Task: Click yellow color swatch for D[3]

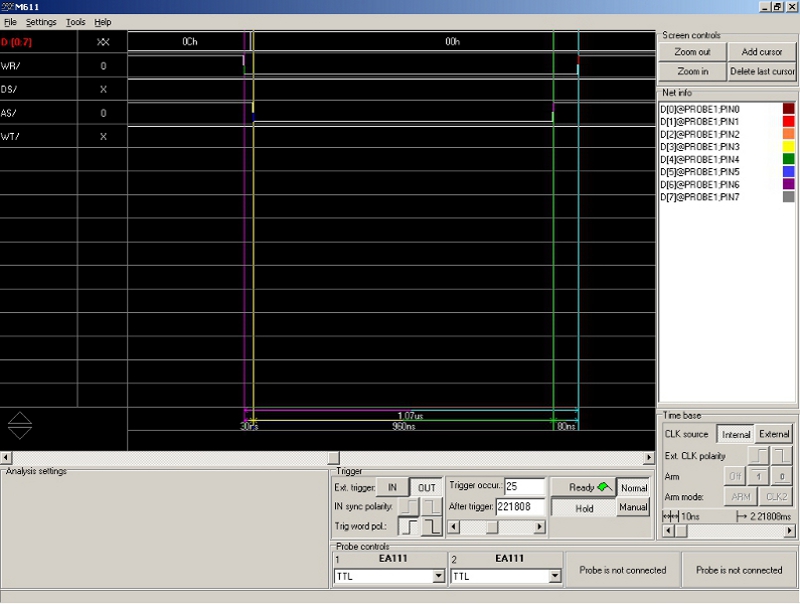Action: 788,146
